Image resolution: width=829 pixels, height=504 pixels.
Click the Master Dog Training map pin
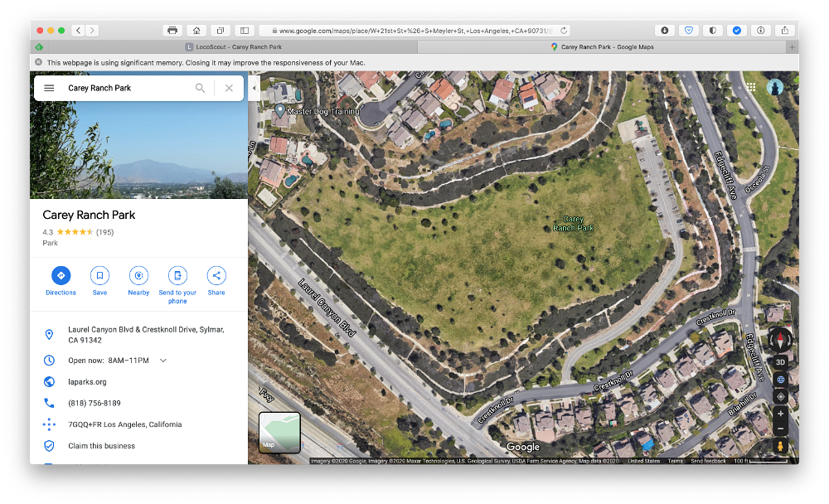click(x=280, y=110)
